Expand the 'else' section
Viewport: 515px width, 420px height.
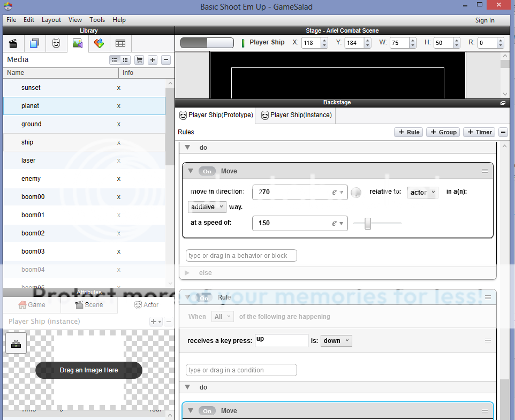[187, 273]
